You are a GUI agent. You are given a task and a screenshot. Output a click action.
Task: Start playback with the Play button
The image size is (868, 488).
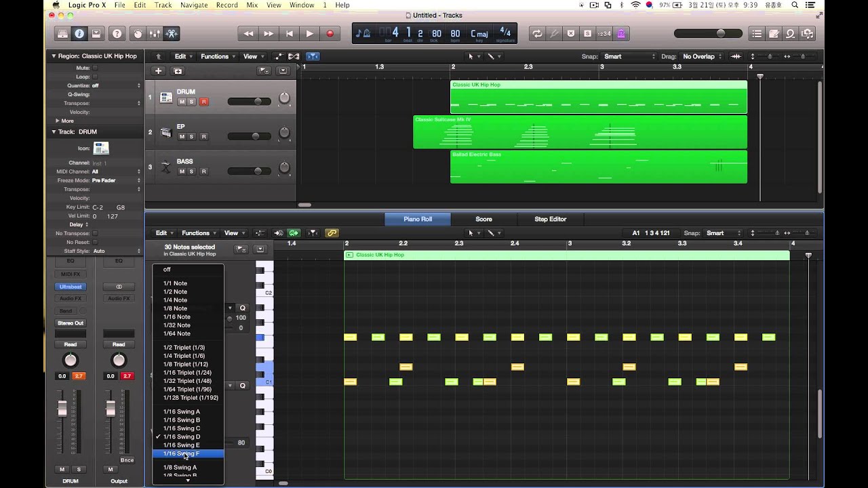click(310, 33)
